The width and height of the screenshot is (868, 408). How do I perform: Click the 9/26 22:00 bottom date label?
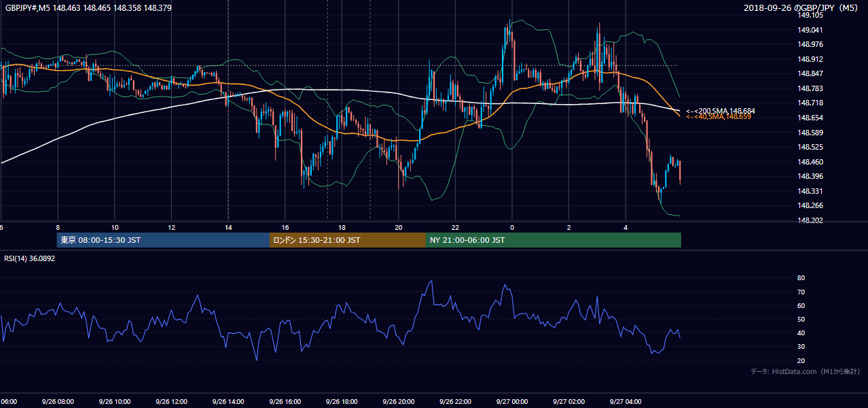(x=455, y=402)
